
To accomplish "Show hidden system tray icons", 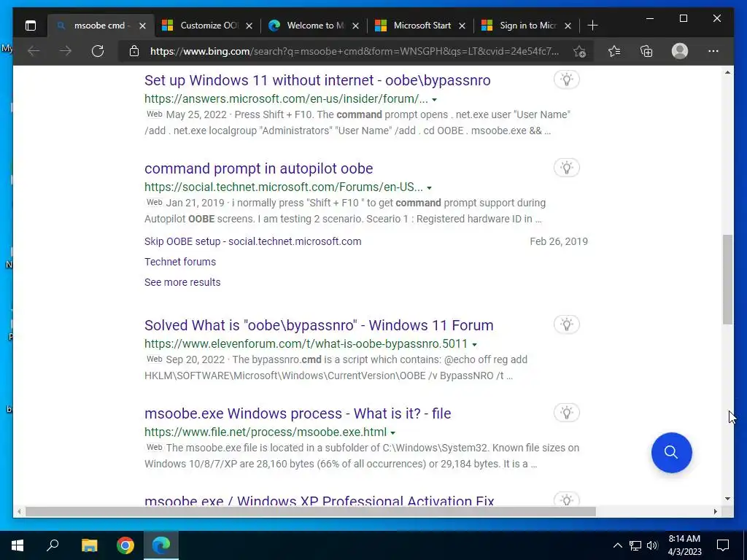I will pos(617,545).
